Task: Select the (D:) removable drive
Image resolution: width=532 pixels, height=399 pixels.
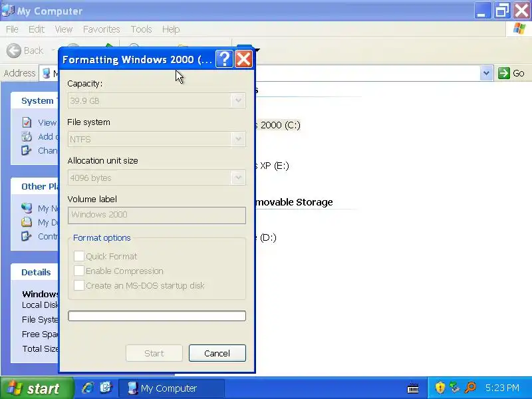Action: [266, 237]
